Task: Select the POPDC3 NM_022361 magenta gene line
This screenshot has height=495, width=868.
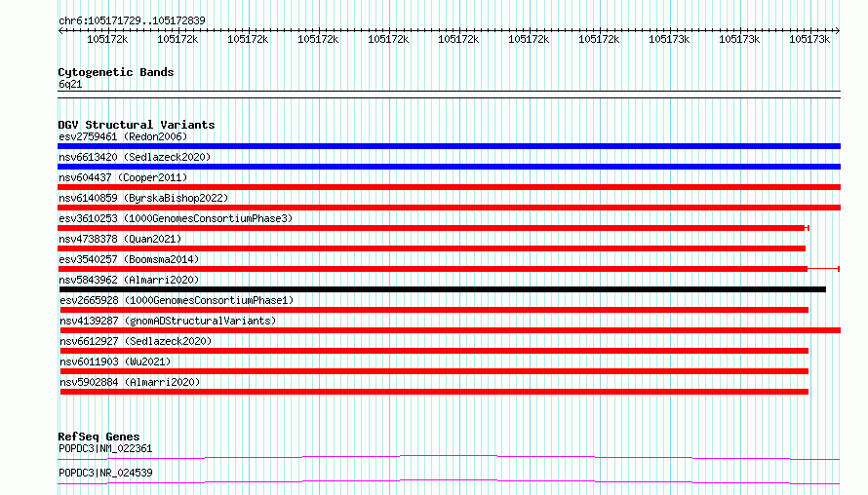Action: coord(449,457)
